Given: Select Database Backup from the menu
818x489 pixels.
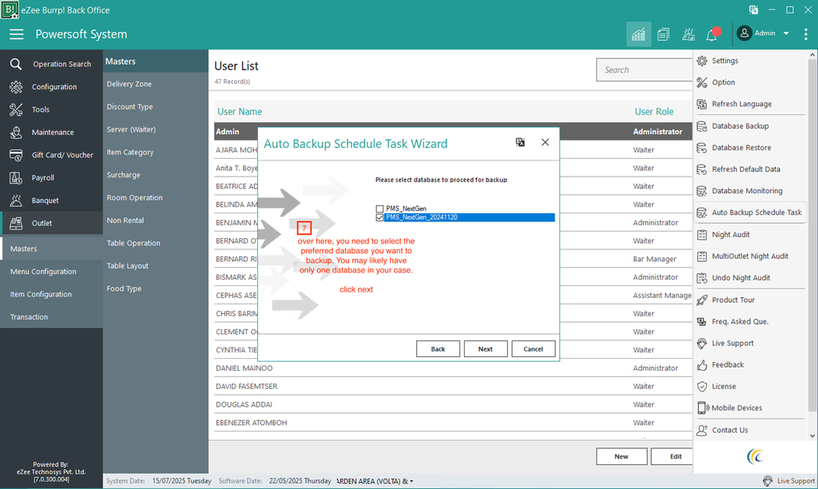Looking at the screenshot, I should 740,126.
